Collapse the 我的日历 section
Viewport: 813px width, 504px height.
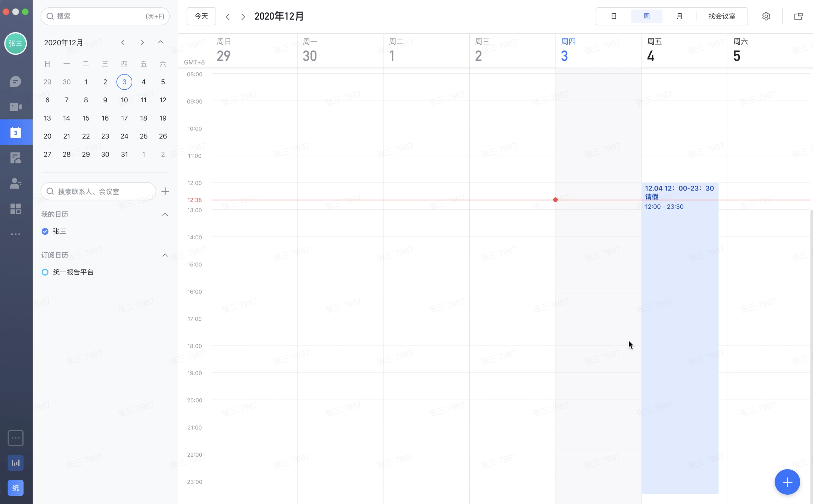pyautogui.click(x=165, y=214)
